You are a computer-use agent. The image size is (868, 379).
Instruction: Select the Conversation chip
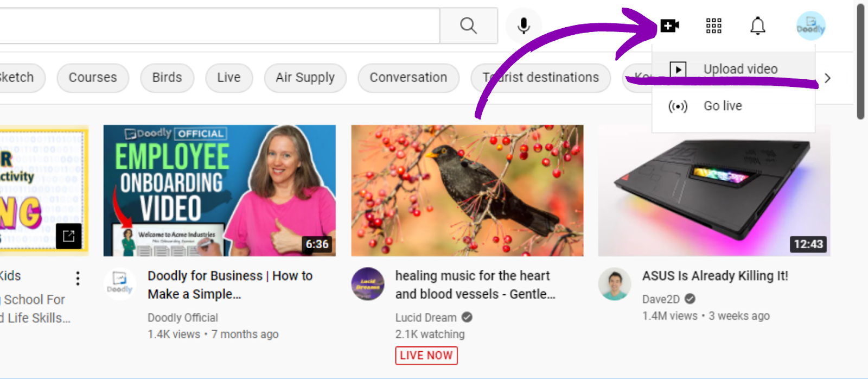(x=409, y=78)
